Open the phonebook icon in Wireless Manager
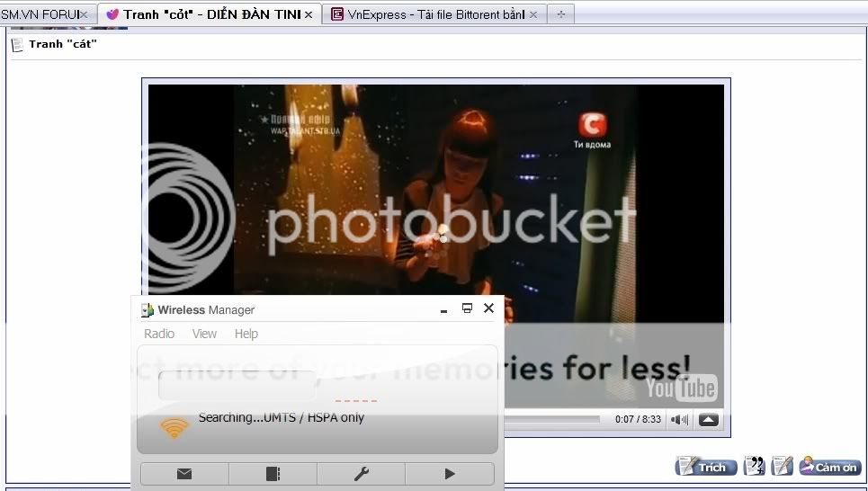 273,474
